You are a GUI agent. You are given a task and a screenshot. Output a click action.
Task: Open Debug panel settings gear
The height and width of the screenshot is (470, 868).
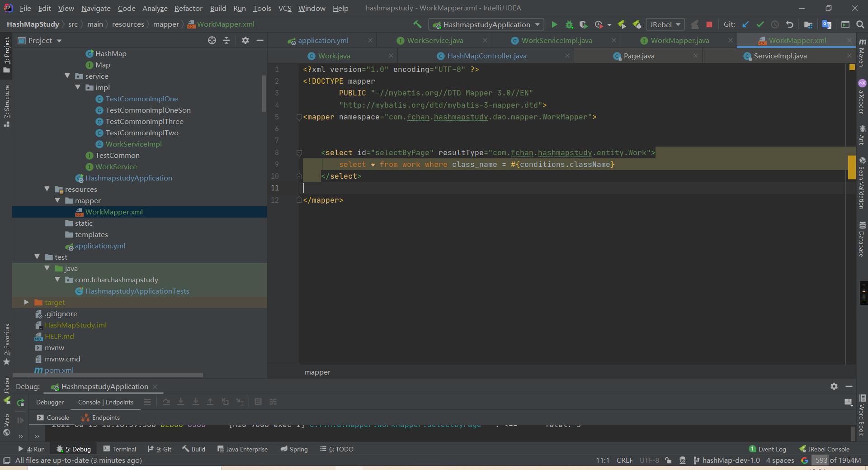click(834, 386)
